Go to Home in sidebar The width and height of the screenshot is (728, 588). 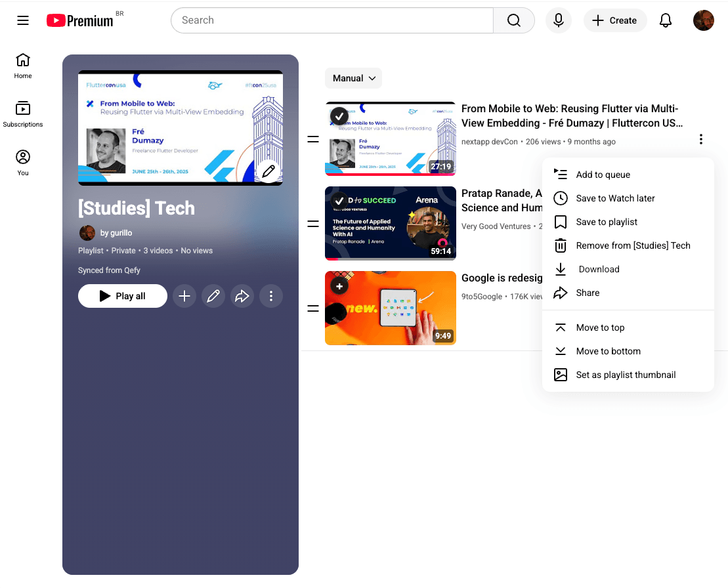[x=23, y=66]
